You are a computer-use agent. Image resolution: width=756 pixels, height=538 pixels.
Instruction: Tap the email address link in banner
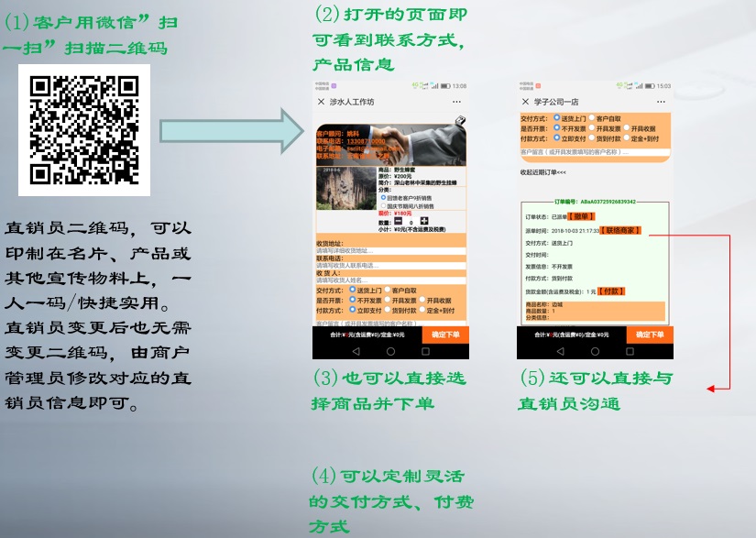click(x=373, y=148)
